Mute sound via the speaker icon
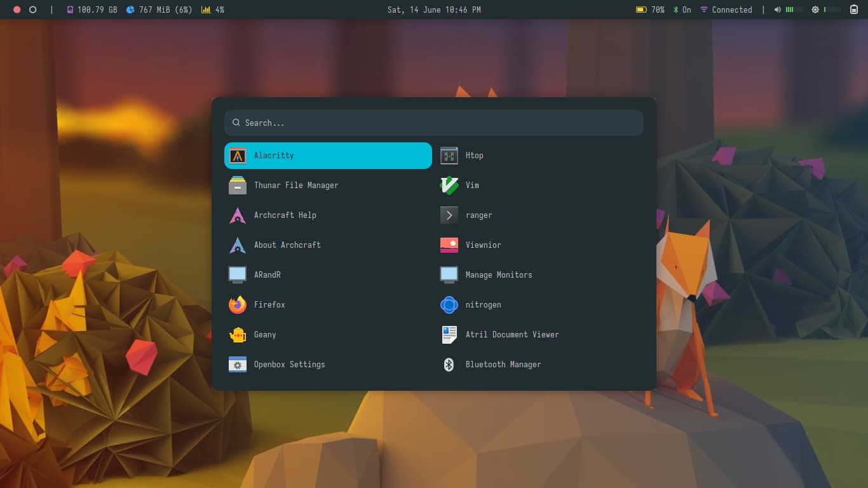The height and width of the screenshot is (488, 868). click(778, 10)
